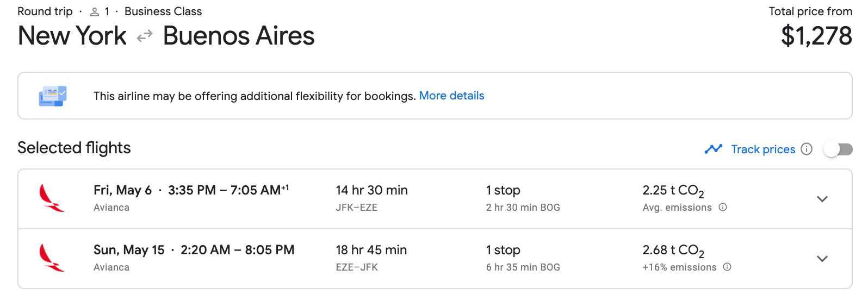Click the 2 hr 30 min BOG layover
Screen dimensions: 868x301
pyautogui.click(x=523, y=208)
